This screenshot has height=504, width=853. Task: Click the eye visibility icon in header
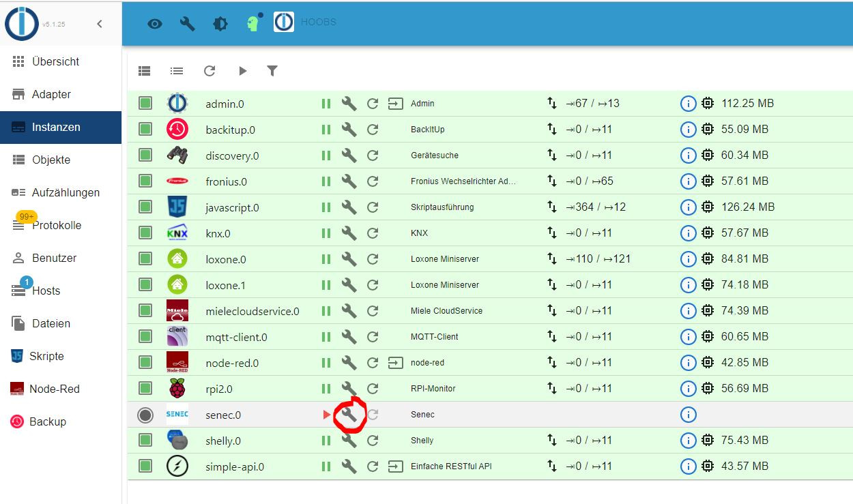(155, 24)
